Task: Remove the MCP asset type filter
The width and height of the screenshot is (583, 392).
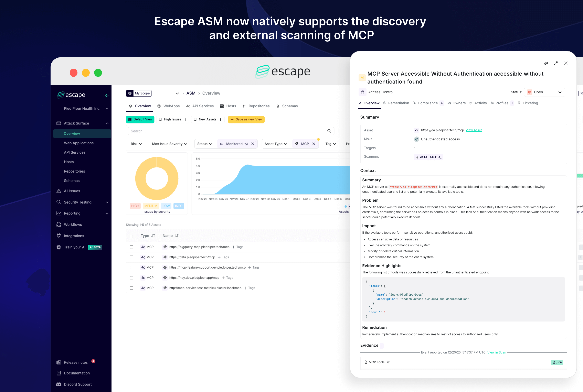Action: [314, 144]
